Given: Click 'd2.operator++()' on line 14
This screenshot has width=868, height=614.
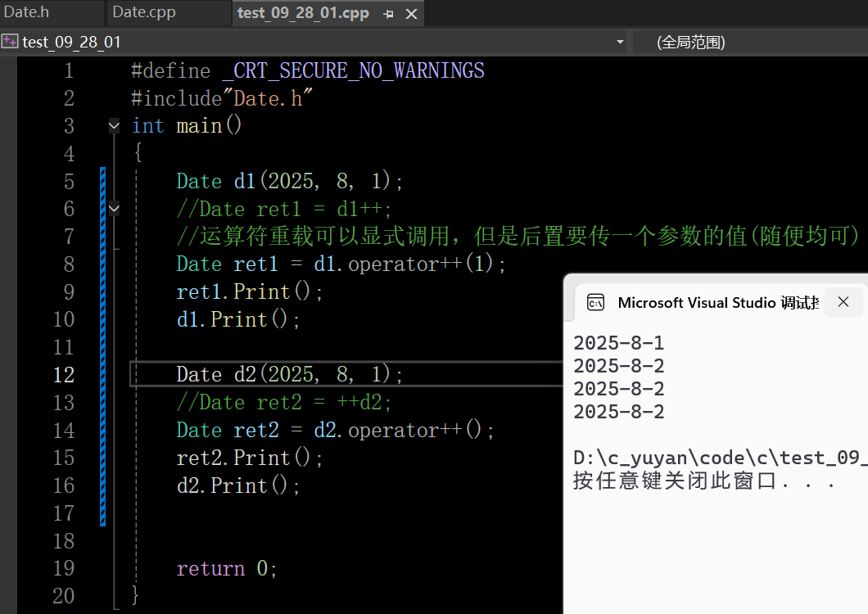Looking at the screenshot, I should tap(397, 430).
